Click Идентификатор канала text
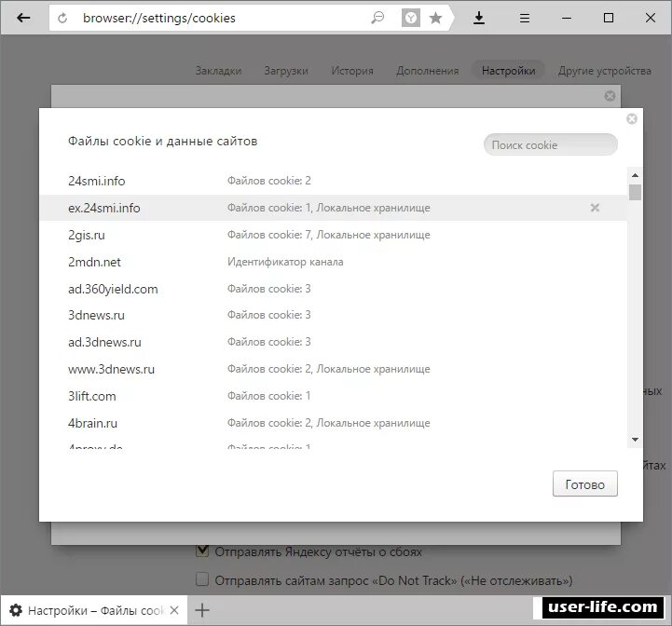 pos(285,262)
